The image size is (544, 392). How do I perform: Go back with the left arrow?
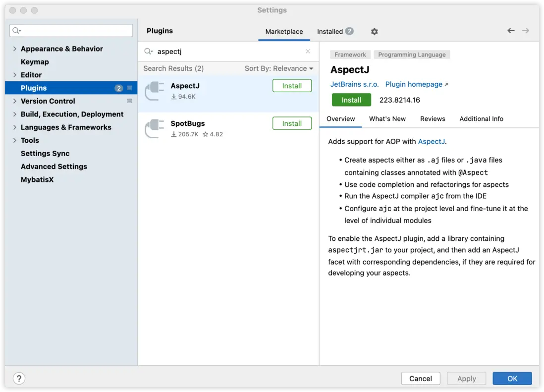511,31
